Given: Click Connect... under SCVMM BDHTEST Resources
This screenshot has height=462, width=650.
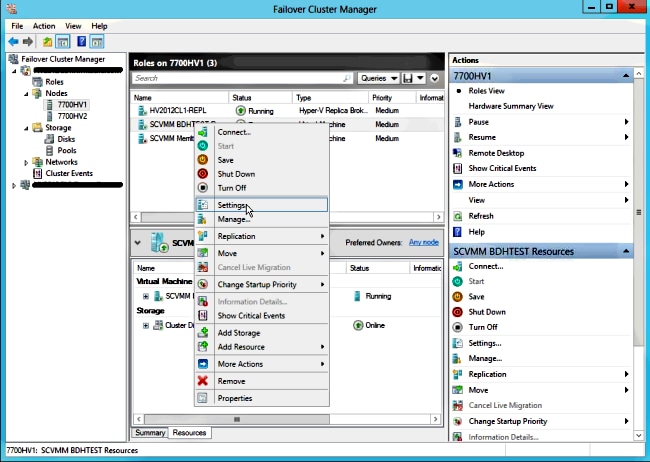Looking at the screenshot, I should point(486,266).
